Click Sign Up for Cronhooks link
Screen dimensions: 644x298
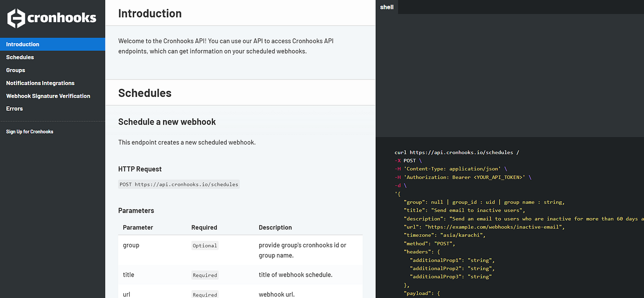tap(30, 132)
